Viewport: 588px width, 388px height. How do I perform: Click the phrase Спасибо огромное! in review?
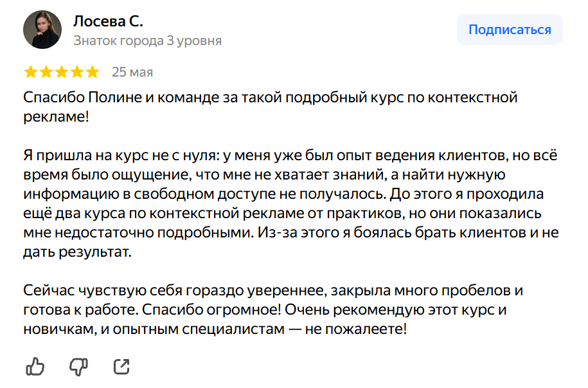[211, 310]
